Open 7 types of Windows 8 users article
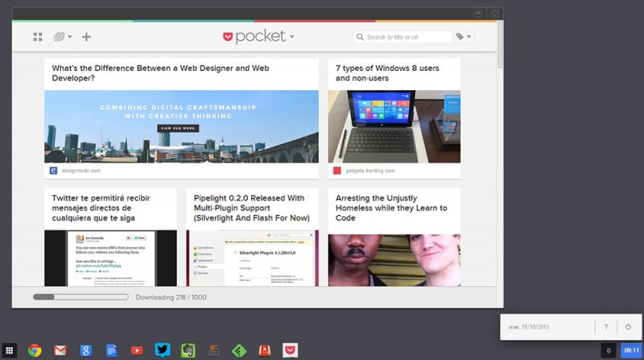This screenshot has height=360, width=644. pos(387,73)
